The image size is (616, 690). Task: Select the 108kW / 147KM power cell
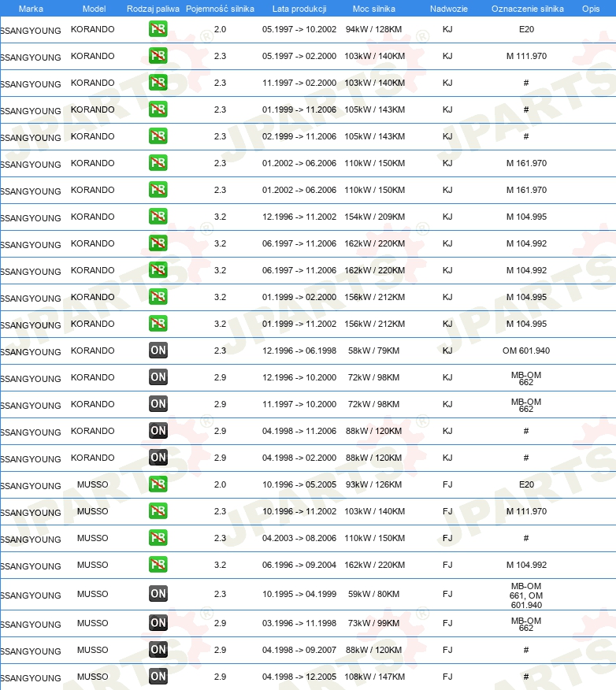point(374,677)
